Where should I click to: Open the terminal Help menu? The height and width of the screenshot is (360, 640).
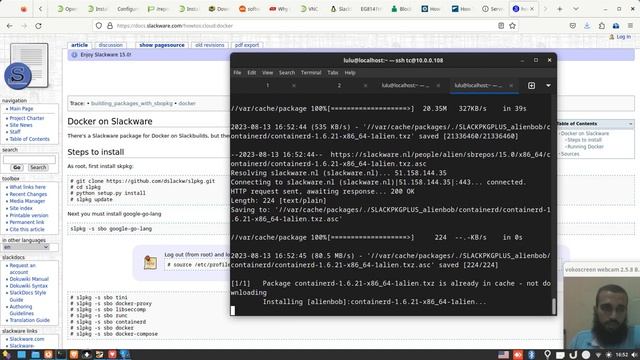(350, 73)
